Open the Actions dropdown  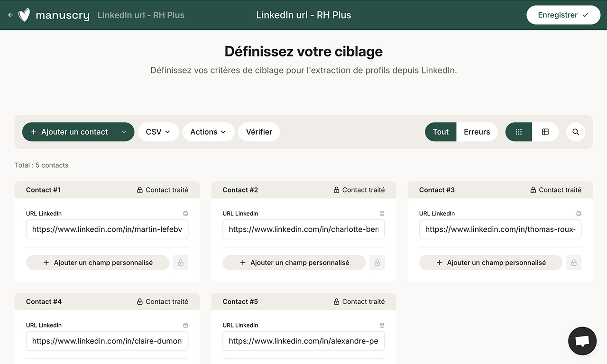208,132
